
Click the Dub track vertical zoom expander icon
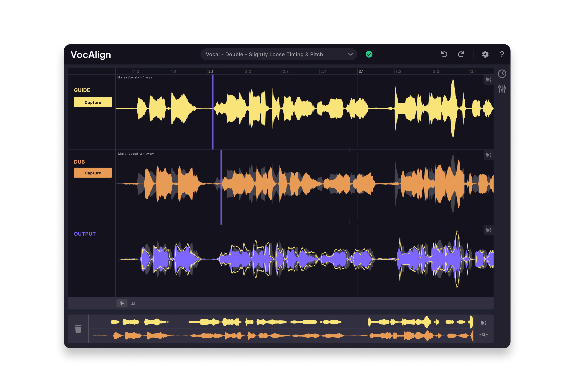tap(489, 155)
